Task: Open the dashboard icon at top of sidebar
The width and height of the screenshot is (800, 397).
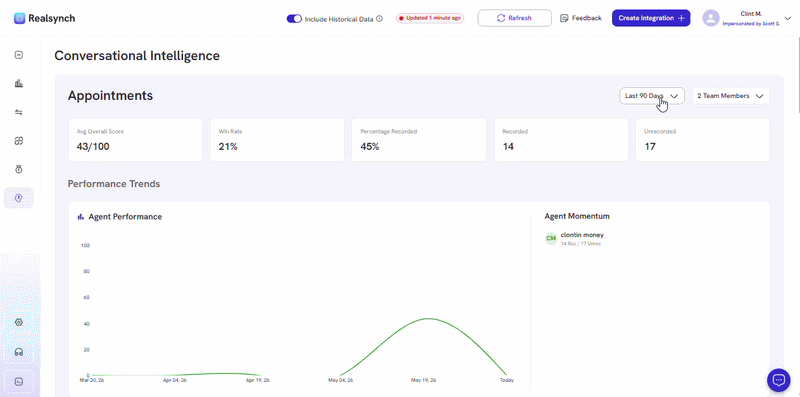Action: (19, 55)
